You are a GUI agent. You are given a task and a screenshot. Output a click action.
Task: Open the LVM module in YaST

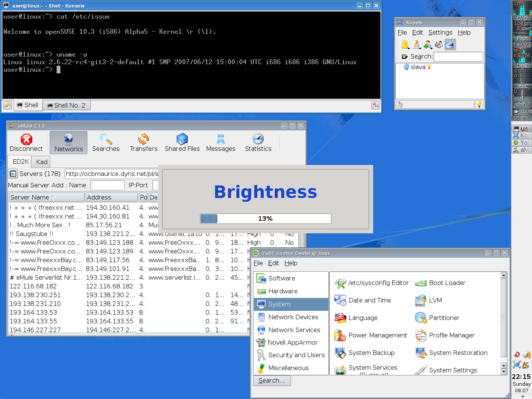pyautogui.click(x=428, y=300)
